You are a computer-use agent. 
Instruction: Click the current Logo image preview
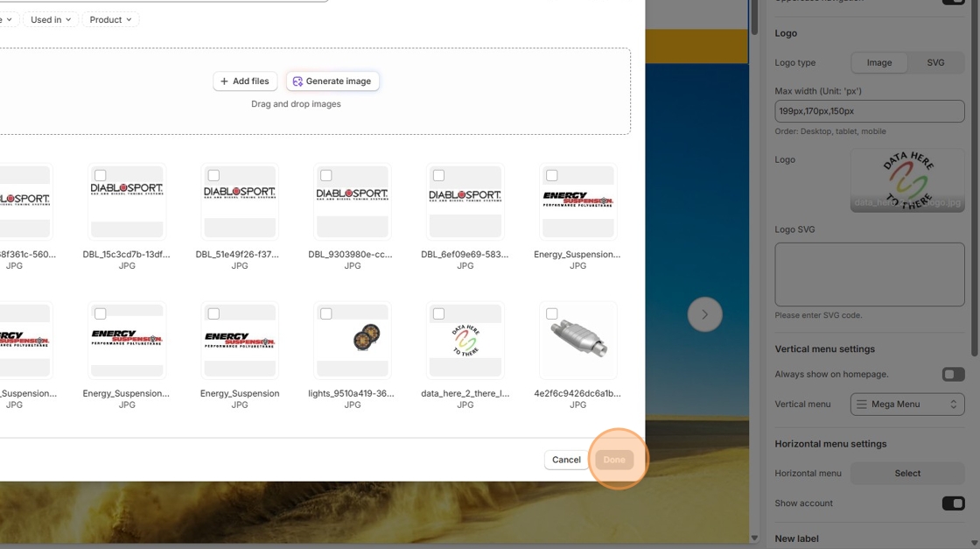click(x=907, y=180)
